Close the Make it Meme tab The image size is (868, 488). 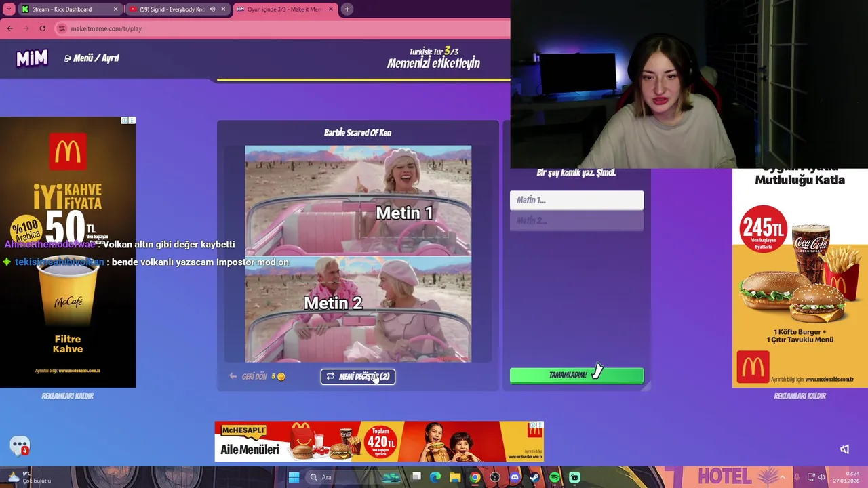click(331, 9)
